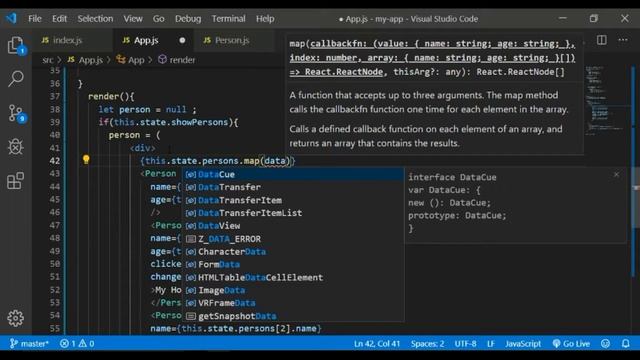Select the DataTransferItemList suggestion
This screenshot has height=360, width=640.
pyautogui.click(x=293, y=213)
